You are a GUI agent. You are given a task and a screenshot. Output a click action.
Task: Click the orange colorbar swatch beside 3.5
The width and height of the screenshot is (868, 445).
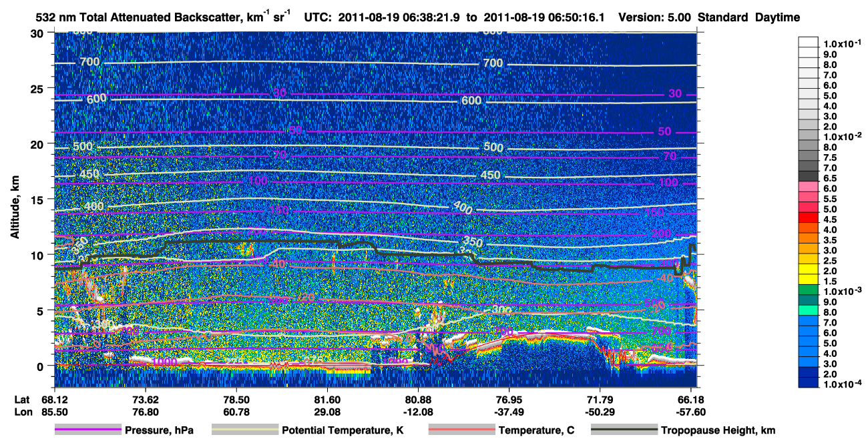(x=809, y=240)
